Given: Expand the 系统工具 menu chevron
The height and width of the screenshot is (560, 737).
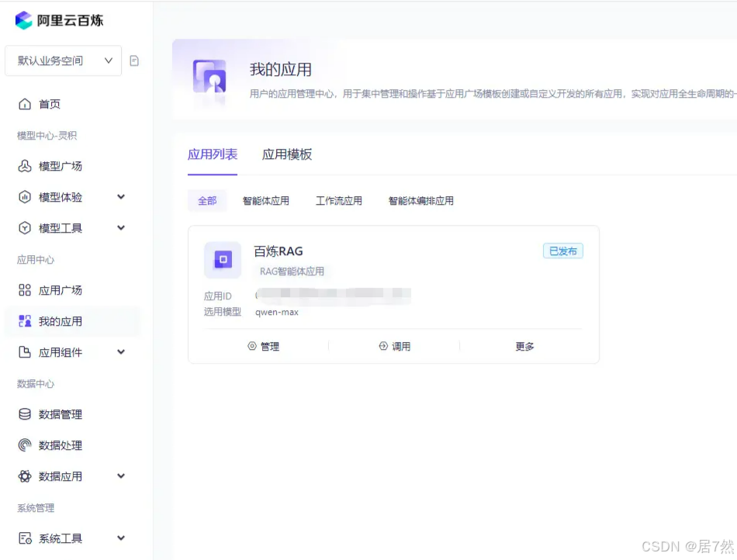Looking at the screenshot, I should pos(121,538).
